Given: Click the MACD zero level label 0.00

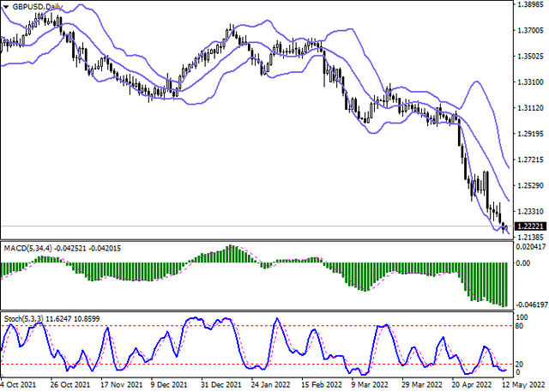Looking at the screenshot, I should tap(524, 262).
